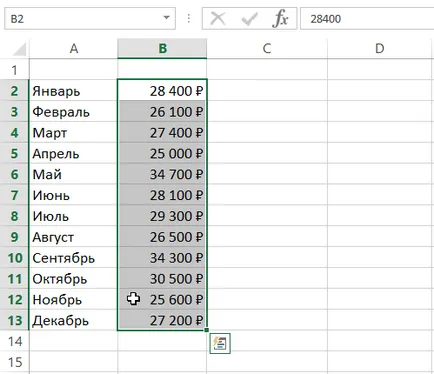Click the cell containing Июль
Viewport: 434px width, 374px height.
[73, 216]
